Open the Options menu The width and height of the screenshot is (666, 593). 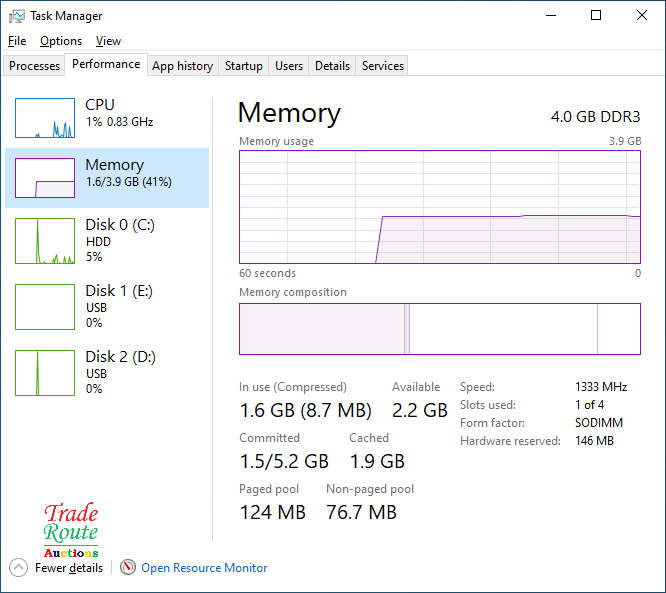61,41
